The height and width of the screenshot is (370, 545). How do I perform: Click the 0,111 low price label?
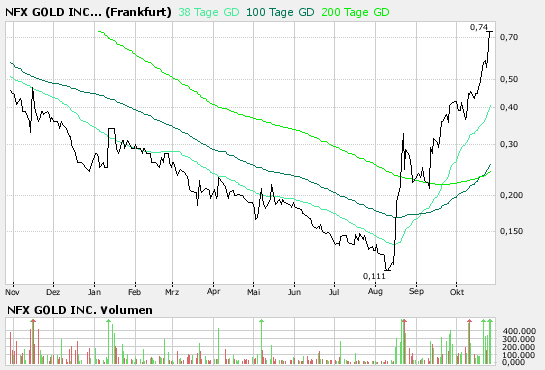coord(374,276)
